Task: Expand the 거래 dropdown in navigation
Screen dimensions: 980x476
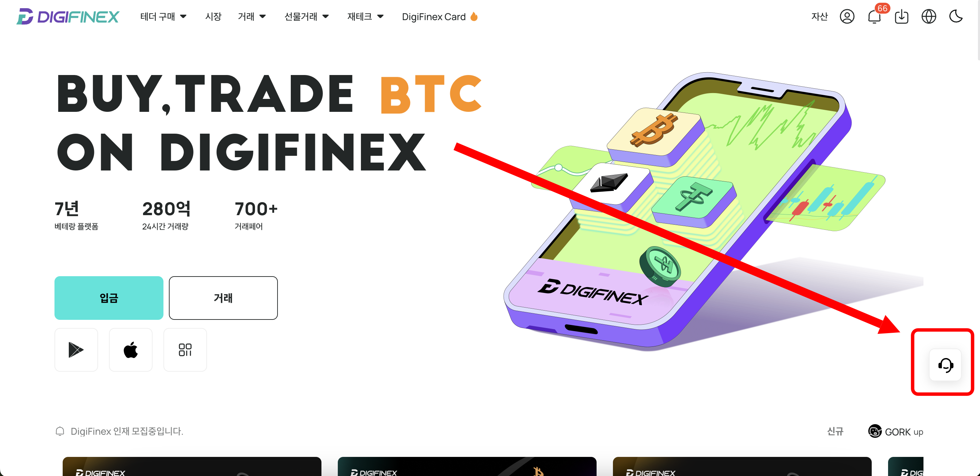Action: (251, 17)
